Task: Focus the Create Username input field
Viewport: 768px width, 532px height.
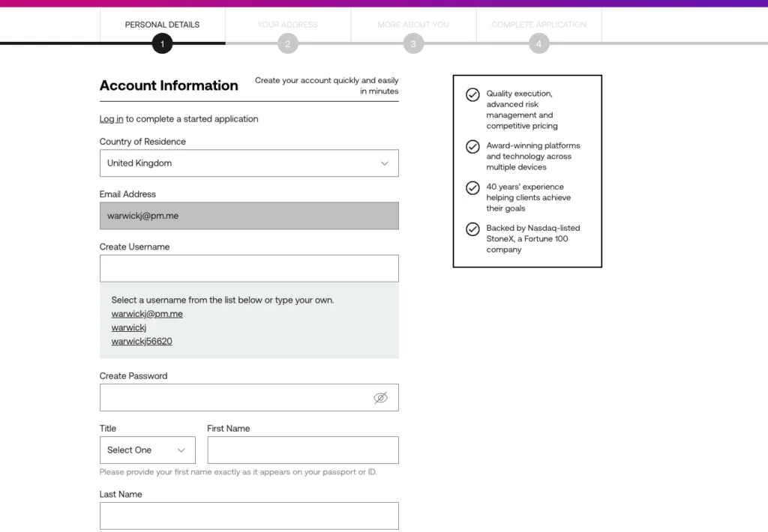Action: point(248,268)
